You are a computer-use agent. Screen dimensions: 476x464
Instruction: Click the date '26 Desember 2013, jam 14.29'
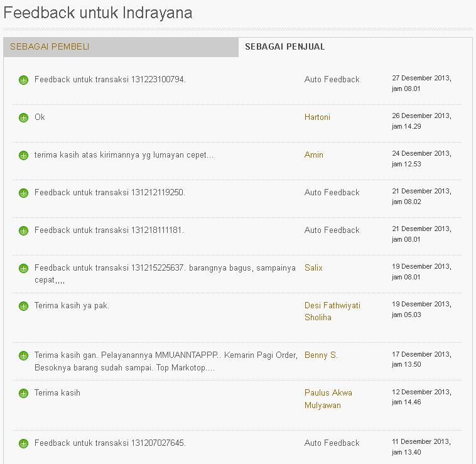(421, 121)
